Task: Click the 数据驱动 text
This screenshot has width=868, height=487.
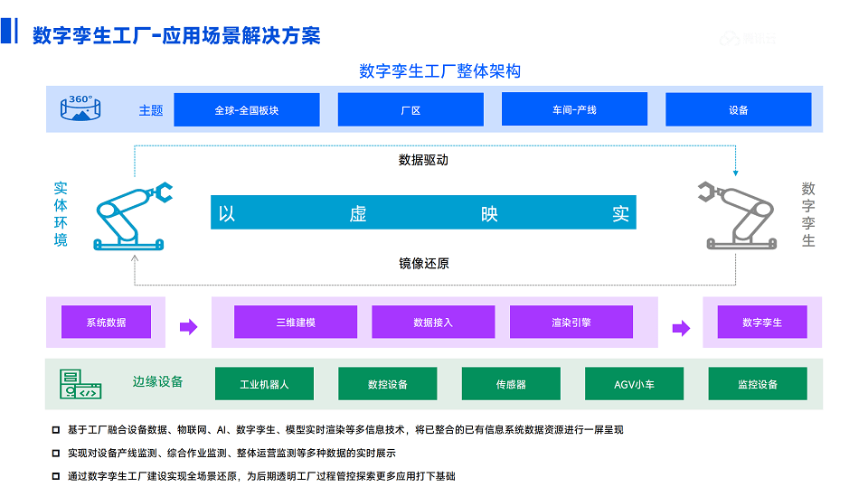Action: pyautogui.click(x=423, y=160)
